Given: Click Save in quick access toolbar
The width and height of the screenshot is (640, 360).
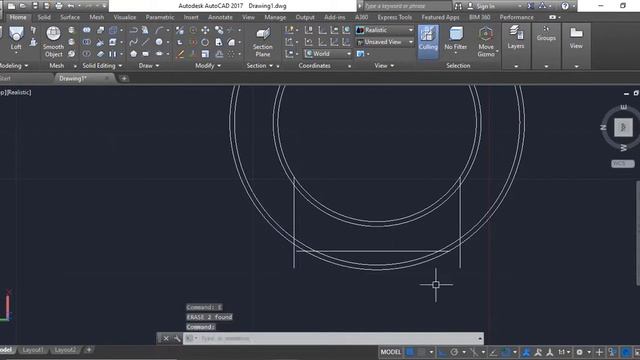Looking at the screenshot, I should (35, 6).
